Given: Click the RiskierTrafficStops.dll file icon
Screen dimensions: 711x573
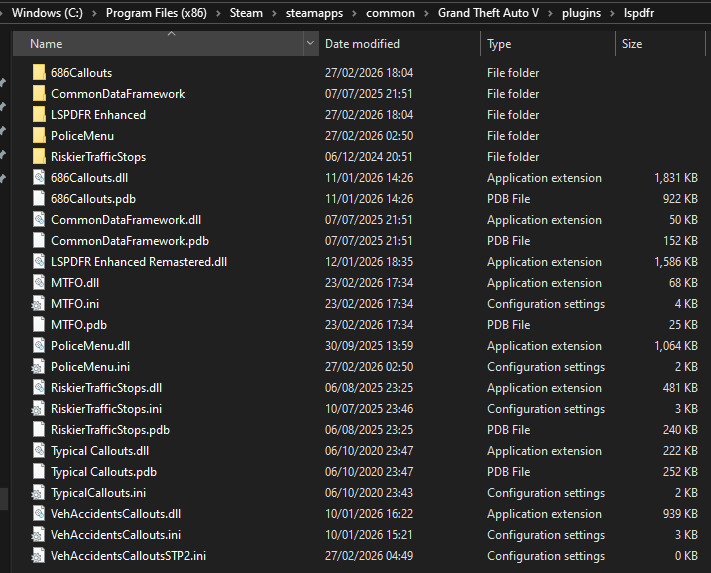Looking at the screenshot, I should click(39, 388).
